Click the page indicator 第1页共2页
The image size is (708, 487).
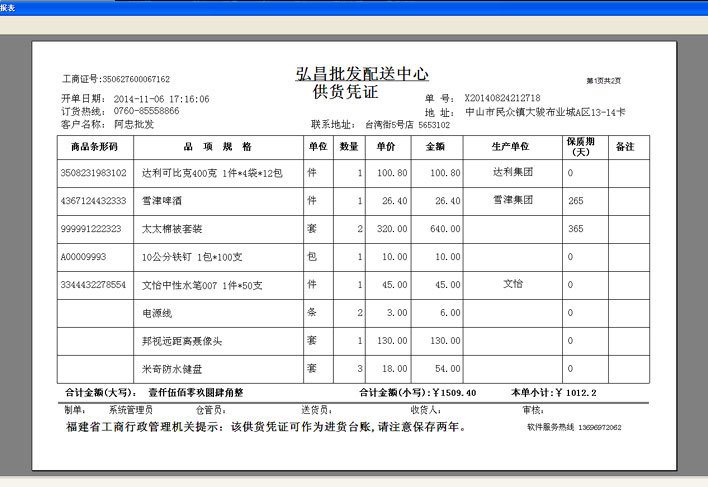point(604,81)
